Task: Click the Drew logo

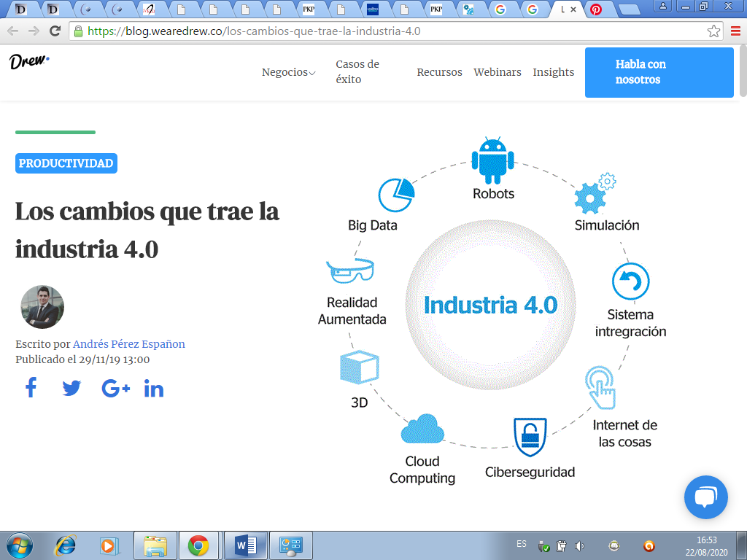Action: coord(29,62)
